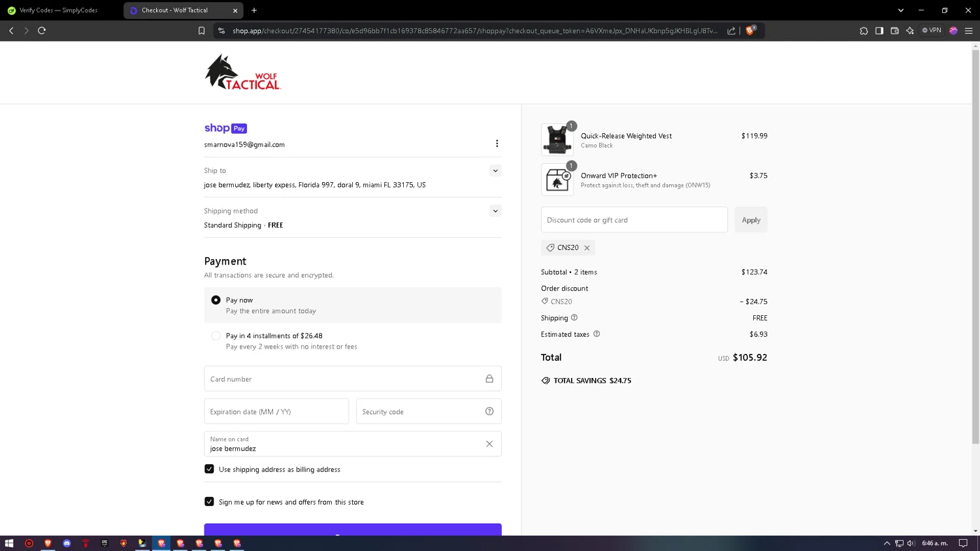
Task: Toggle Sign me up for news checkbox
Action: coord(209,501)
